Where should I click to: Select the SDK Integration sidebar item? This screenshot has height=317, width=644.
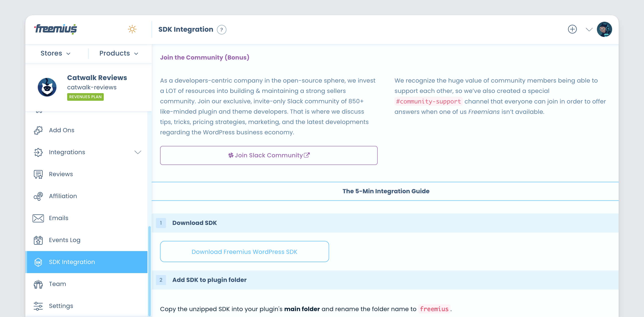pos(86,262)
